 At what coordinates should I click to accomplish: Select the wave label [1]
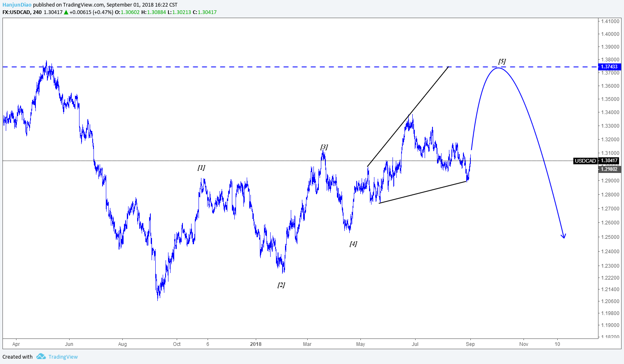click(201, 168)
